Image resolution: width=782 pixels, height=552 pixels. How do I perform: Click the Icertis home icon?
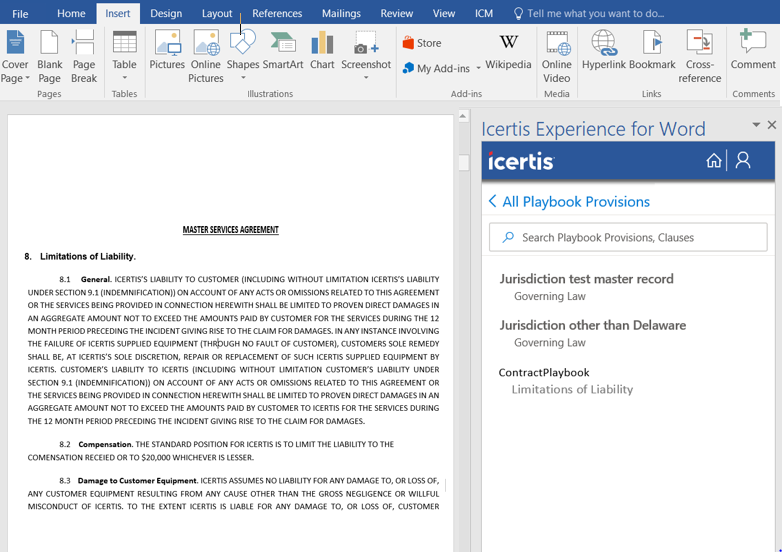click(714, 161)
